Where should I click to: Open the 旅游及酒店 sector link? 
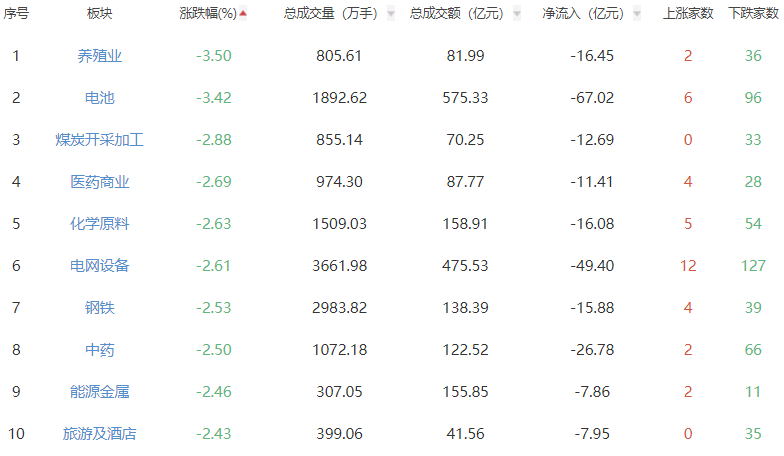tap(100, 434)
